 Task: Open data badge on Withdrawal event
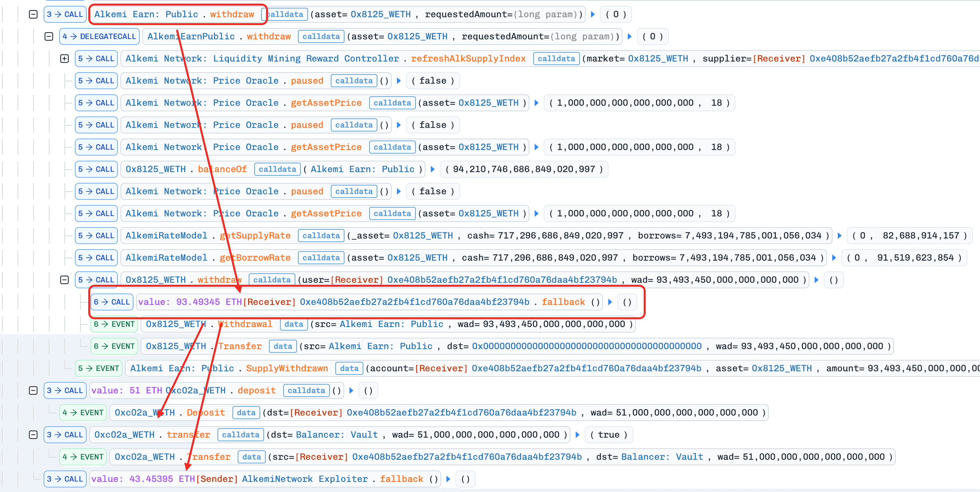293,324
